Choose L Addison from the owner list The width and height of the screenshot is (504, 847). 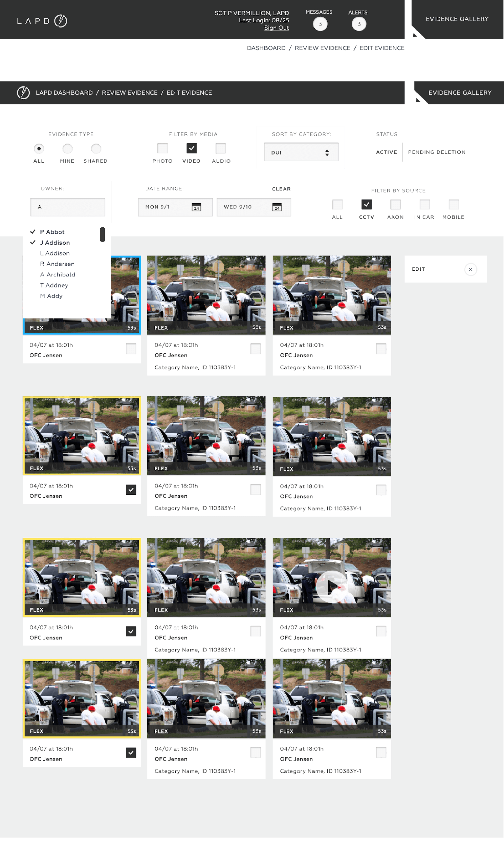tap(55, 253)
